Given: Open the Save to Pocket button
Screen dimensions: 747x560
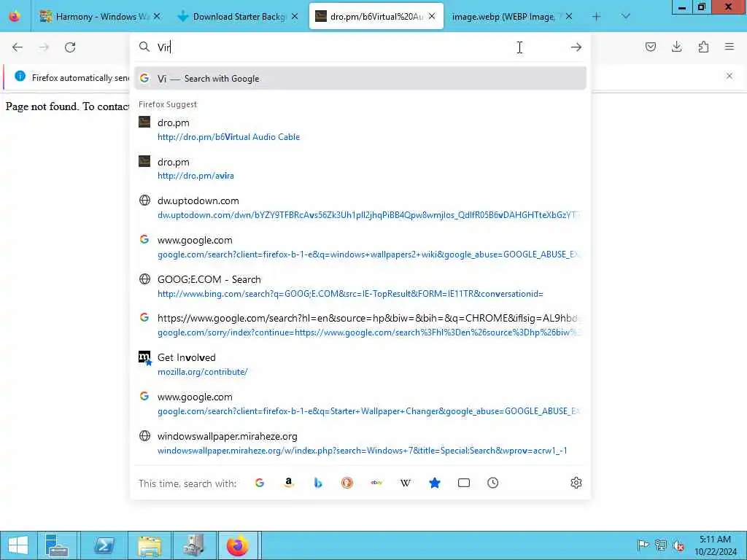Looking at the screenshot, I should point(650,47).
